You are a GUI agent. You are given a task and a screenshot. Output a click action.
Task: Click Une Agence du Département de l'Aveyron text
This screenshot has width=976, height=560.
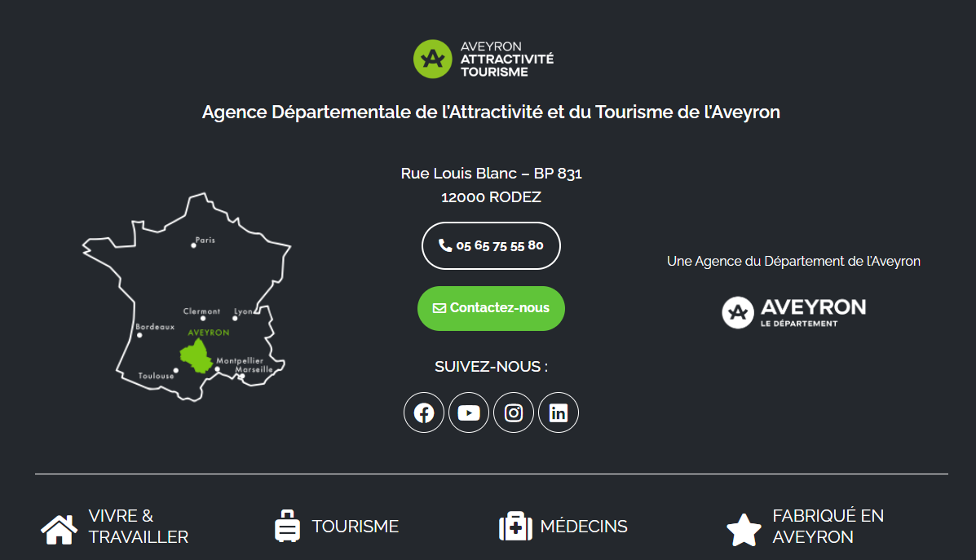click(793, 262)
